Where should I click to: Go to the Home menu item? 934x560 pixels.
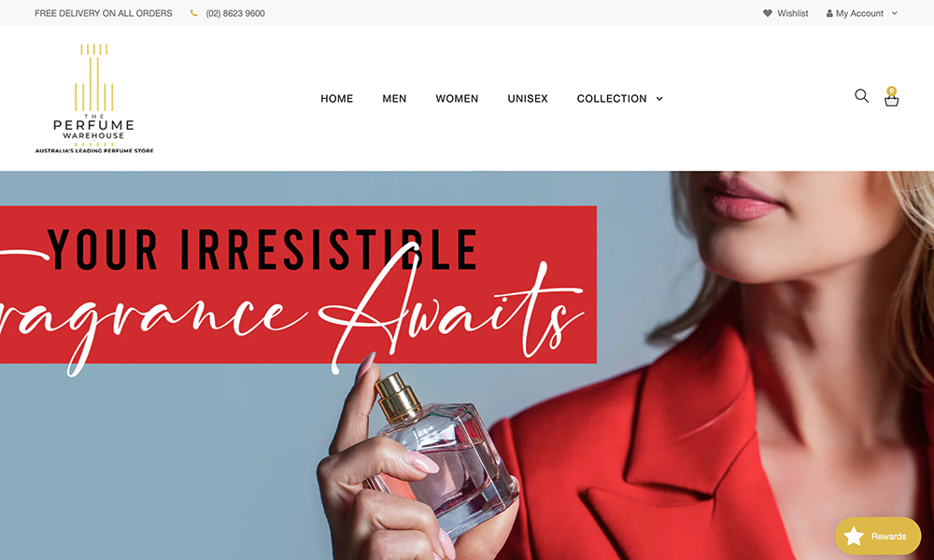click(x=336, y=99)
